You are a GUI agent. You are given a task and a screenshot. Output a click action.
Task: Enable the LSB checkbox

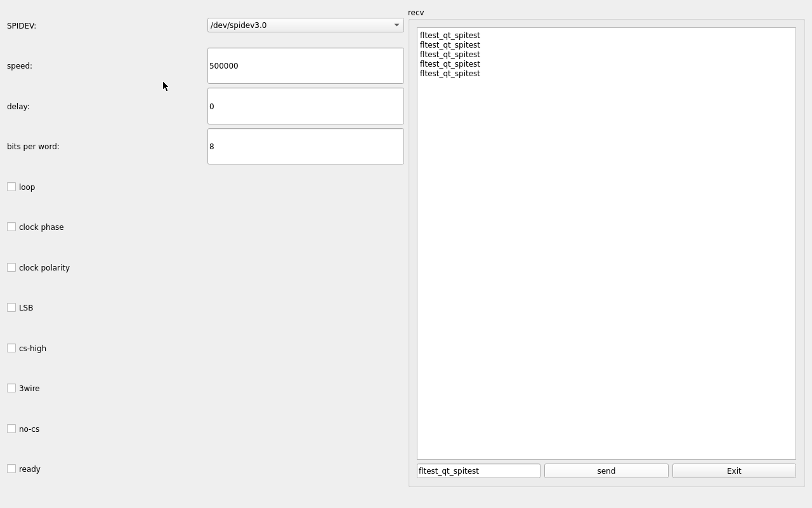[x=11, y=308]
